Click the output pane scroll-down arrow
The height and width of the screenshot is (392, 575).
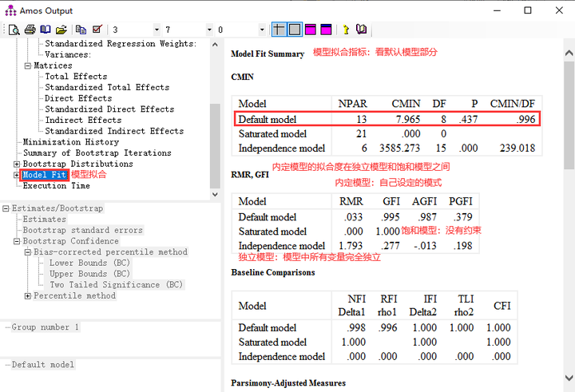pos(569,378)
